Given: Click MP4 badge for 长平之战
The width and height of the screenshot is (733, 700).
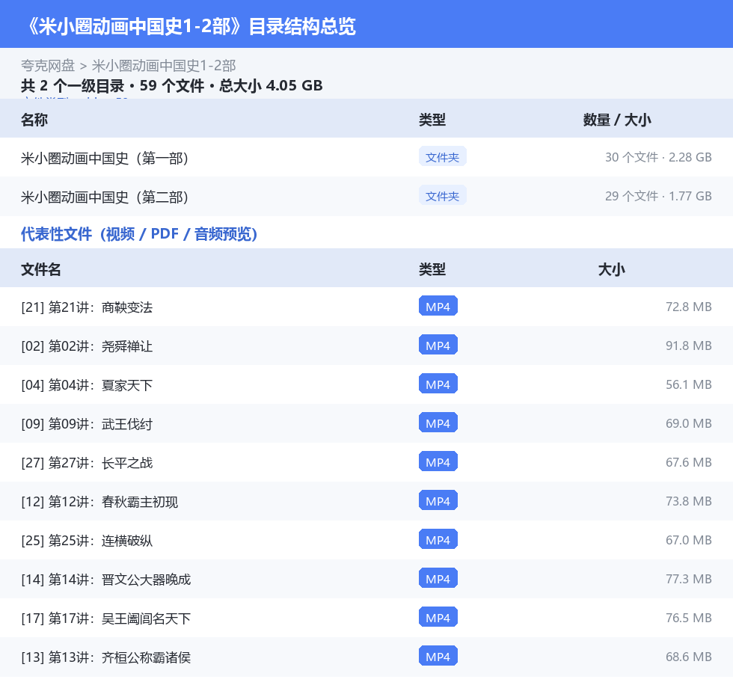Looking at the screenshot, I should [x=438, y=461].
